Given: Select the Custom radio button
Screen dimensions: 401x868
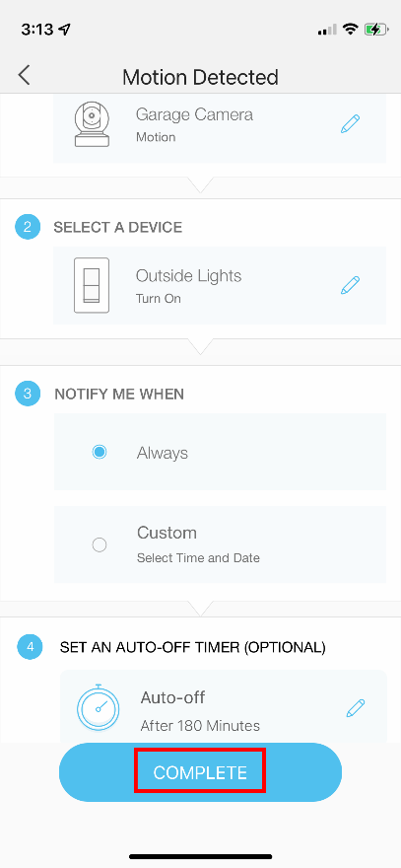Looking at the screenshot, I should (x=100, y=544).
